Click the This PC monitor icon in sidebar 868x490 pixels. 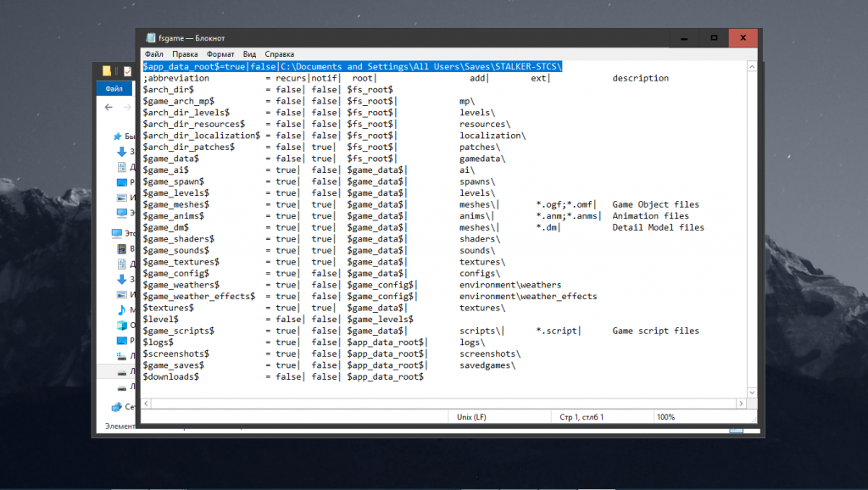117,232
